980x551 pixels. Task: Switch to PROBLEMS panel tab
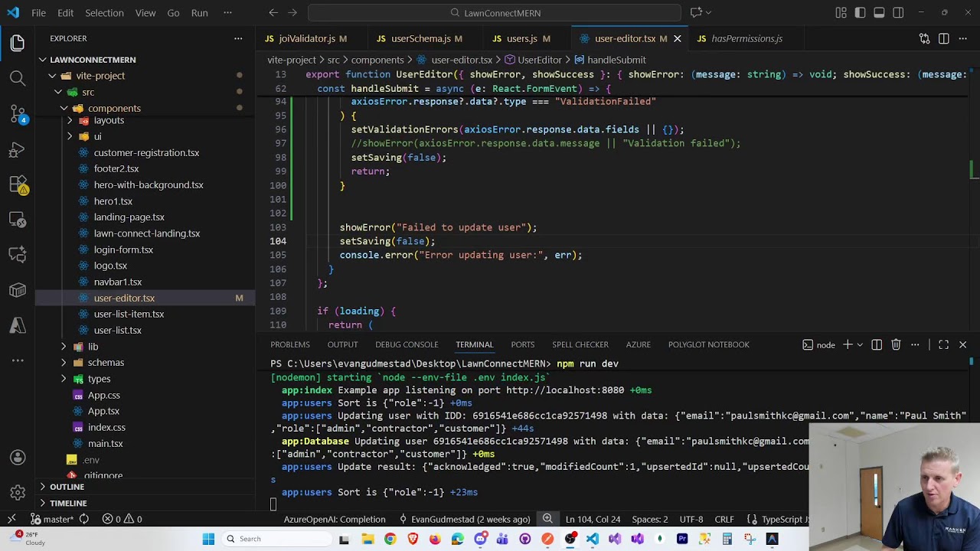click(x=290, y=344)
